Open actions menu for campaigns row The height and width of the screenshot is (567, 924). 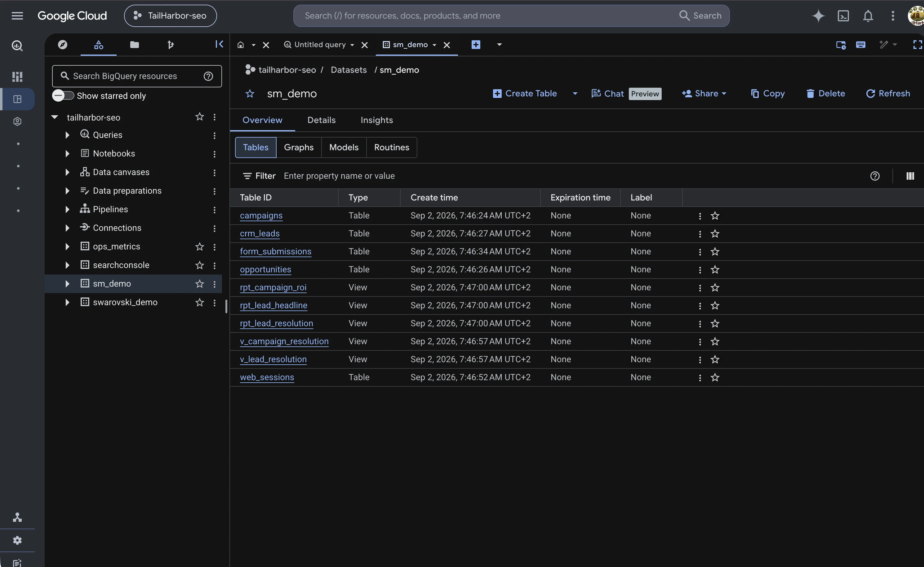click(700, 216)
